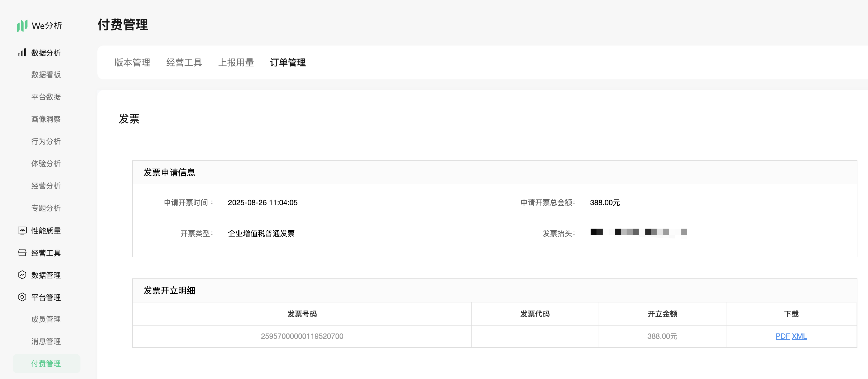The image size is (868, 379).
Task: Collapse the 平台管理 sidebar section
Action: [x=46, y=297]
